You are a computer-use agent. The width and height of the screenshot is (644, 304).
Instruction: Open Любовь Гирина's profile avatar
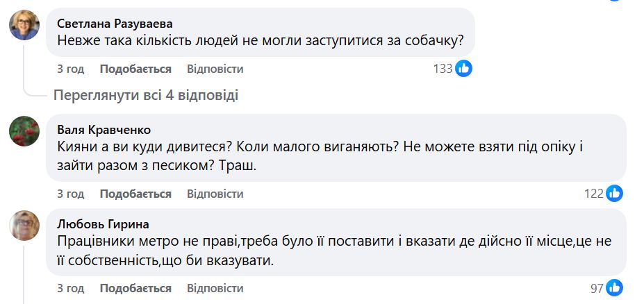(24, 226)
